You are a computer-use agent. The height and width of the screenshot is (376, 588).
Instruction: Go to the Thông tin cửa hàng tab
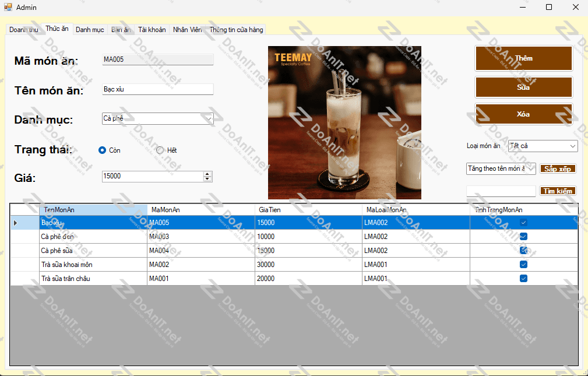[236, 30]
